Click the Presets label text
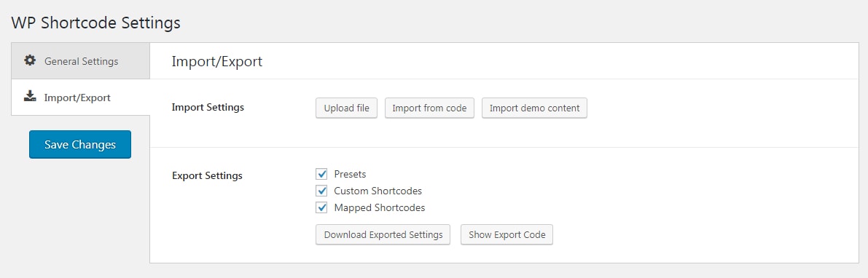Image resolution: width=868 pixels, height=278 pixels. [350, 174]
